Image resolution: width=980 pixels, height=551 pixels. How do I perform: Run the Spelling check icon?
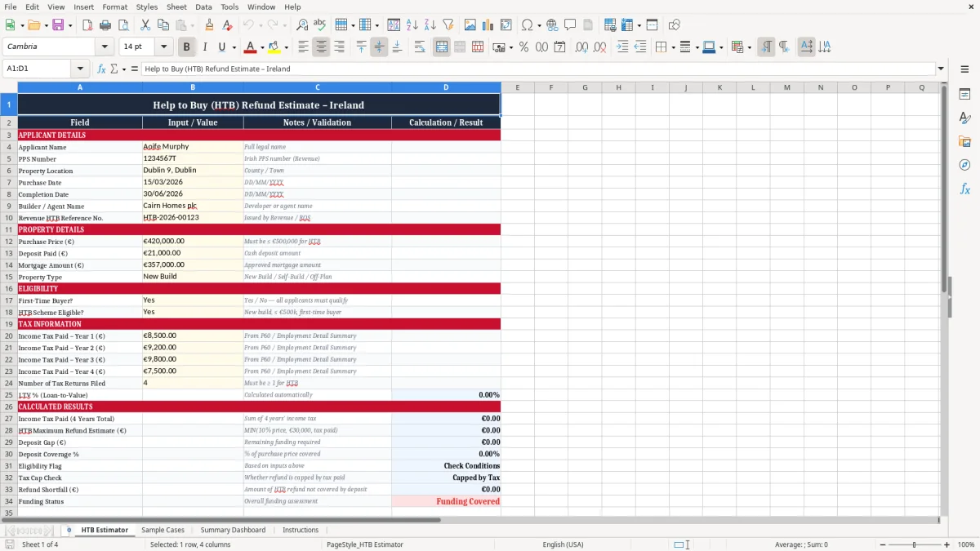tap(320, 25)
